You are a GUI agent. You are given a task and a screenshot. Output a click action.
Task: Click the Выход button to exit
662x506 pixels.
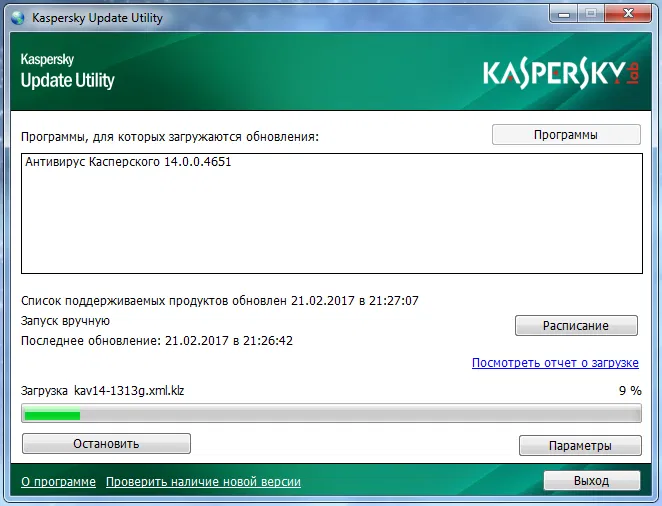point(591,481)
